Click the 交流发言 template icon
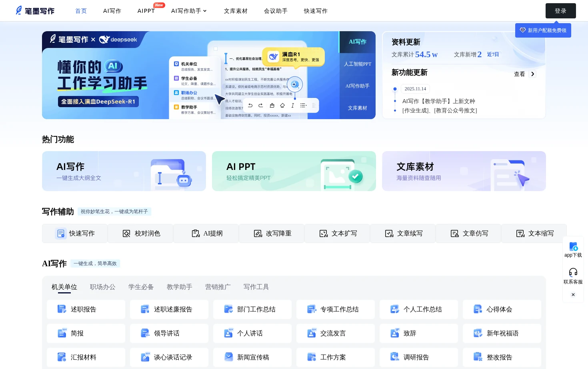The image size is (588, 369). [312, 333]
